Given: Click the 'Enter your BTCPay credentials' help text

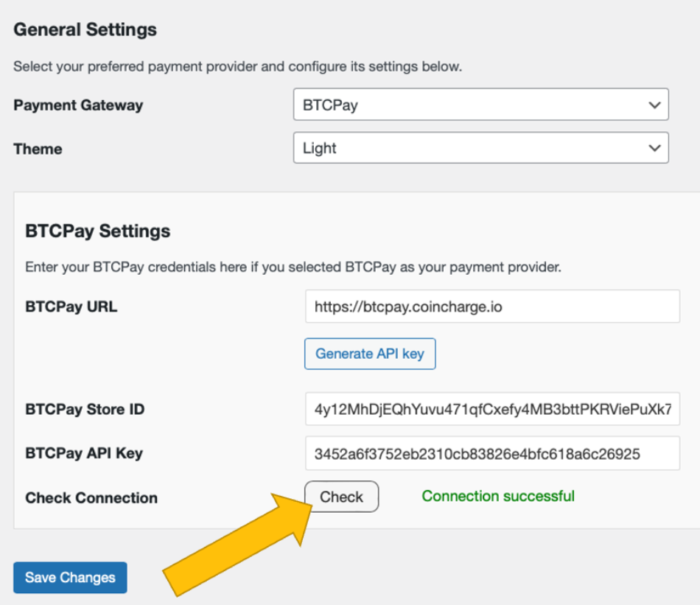Looking at the screenshot, I should 293,267.
